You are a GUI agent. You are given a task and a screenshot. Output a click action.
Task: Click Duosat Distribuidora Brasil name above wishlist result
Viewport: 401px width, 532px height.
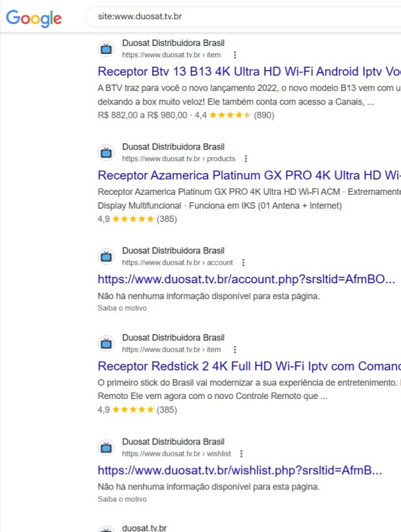point(174,442)
